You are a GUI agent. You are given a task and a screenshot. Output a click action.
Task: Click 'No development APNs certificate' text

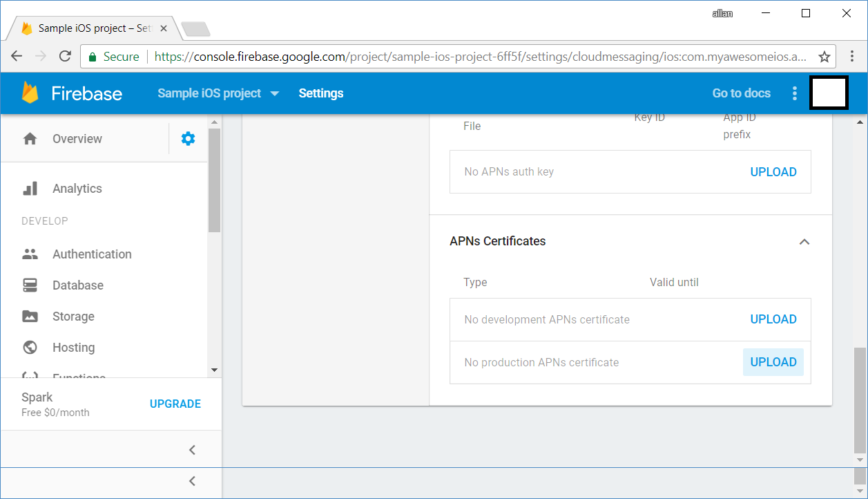tap(547, 319)
